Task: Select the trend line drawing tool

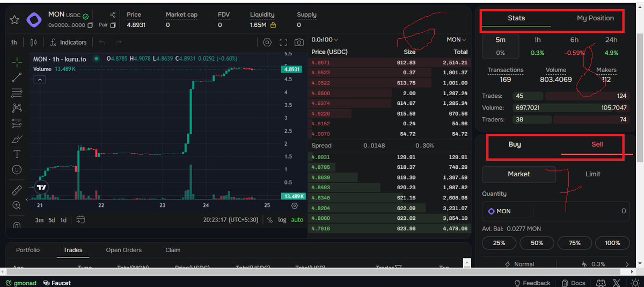Action: (17, 77)
